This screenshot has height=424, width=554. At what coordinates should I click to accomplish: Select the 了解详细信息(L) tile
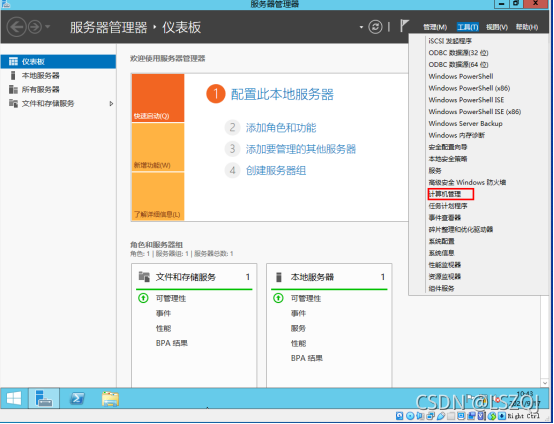click(158, 196)
